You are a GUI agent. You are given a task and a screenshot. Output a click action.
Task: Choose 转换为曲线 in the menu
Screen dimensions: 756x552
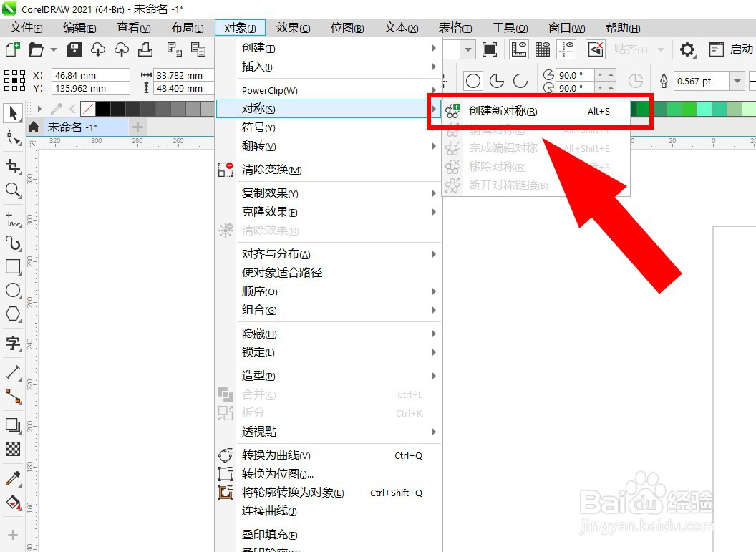coord(329,455)
